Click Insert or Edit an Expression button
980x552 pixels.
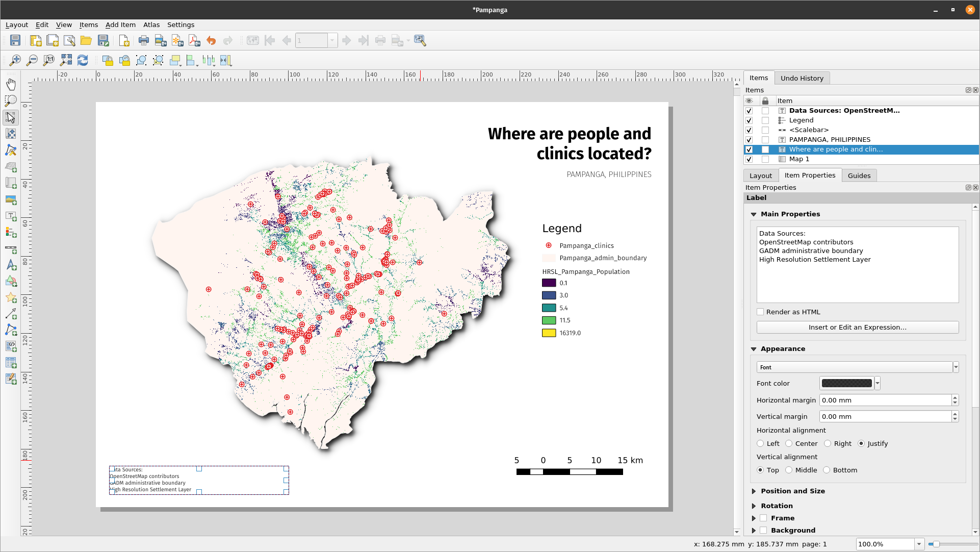click(x=857, y=328)
